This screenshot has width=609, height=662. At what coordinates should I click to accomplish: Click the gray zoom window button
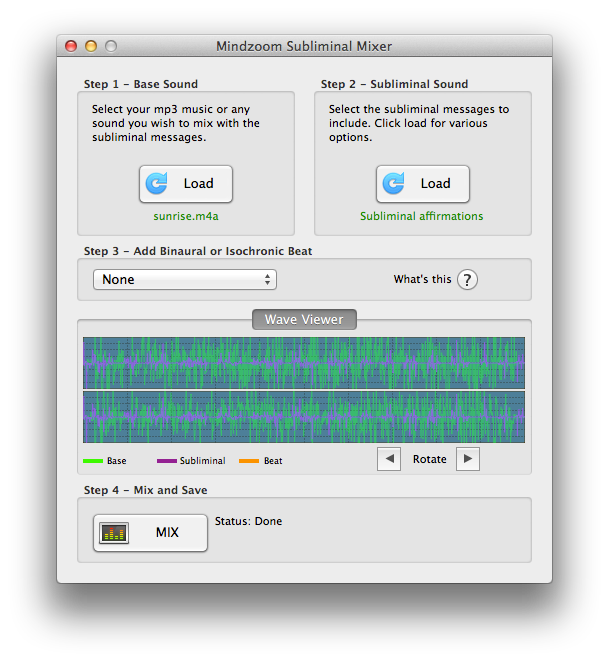[111, 46]
